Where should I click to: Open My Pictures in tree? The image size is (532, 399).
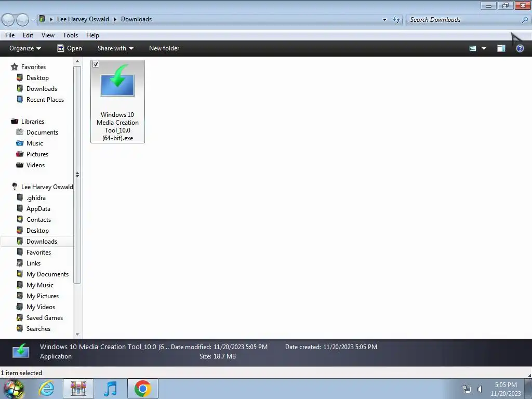click(x=43, y=296)
